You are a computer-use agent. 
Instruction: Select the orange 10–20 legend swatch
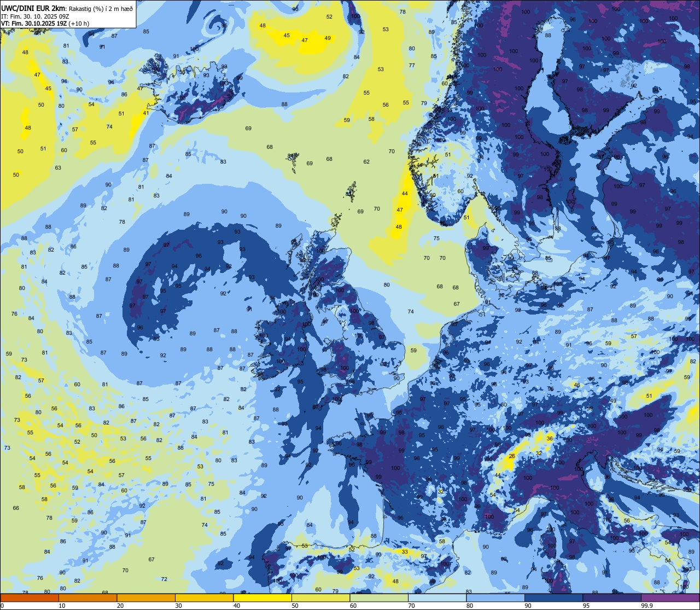click(87, 597)
